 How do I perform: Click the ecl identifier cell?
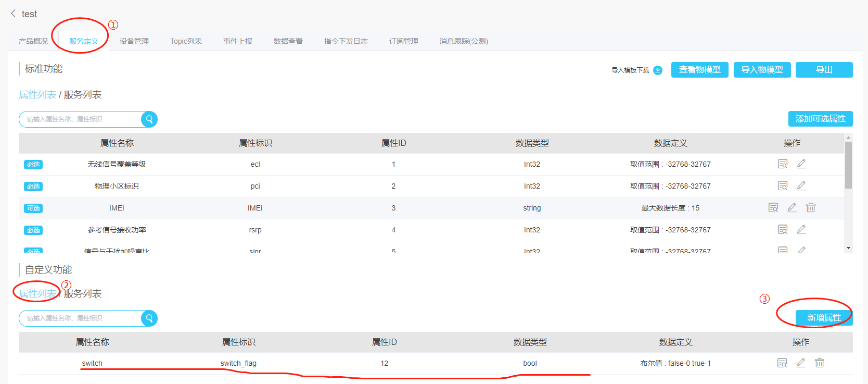(255, 164)
